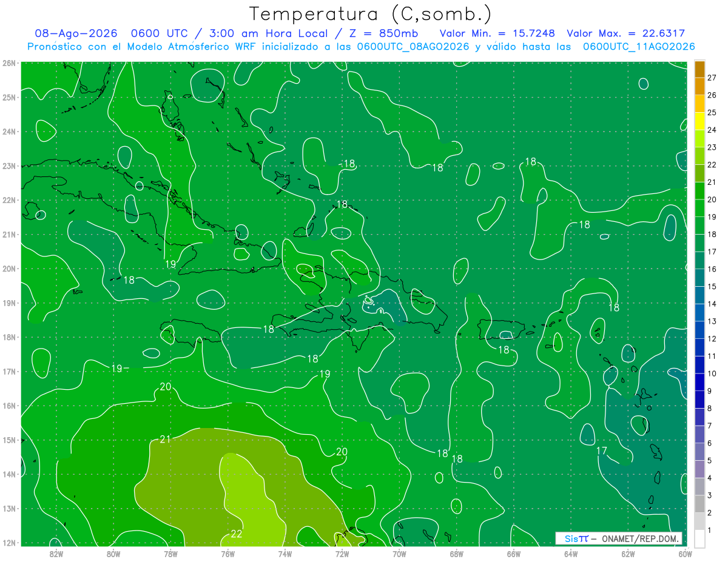Viewport: 728px width, 562px height.
Task: Click the "64W" longitude axis label
Action: (571, 554)
